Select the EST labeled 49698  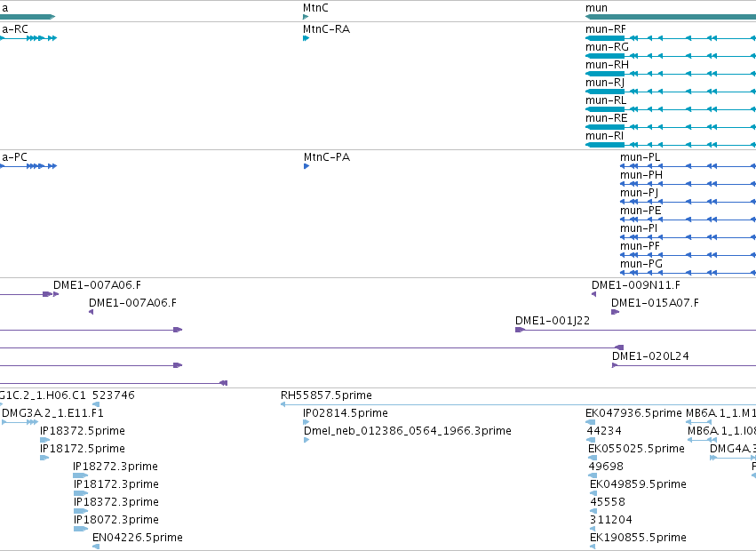pos(593,475)
